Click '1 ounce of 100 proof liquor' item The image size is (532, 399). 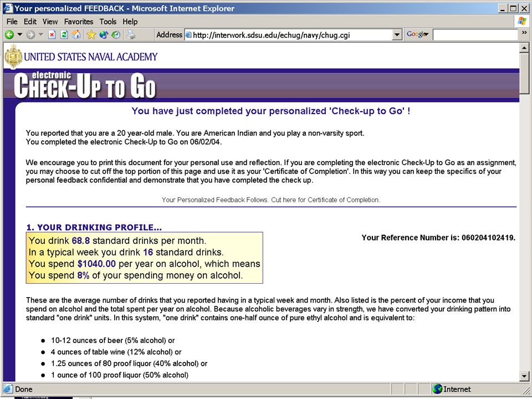pyautogui.click(x=120, y=375)
